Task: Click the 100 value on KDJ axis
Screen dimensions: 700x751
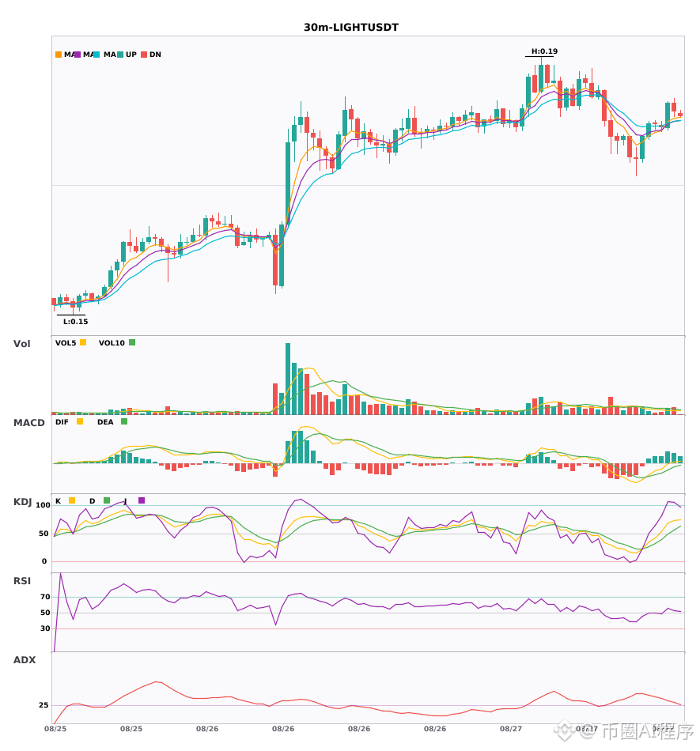Action: 44,505
